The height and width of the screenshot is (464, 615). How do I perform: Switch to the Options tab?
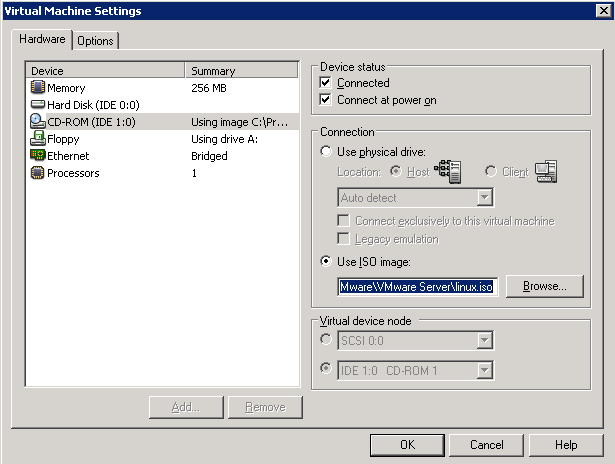(95, 41)
